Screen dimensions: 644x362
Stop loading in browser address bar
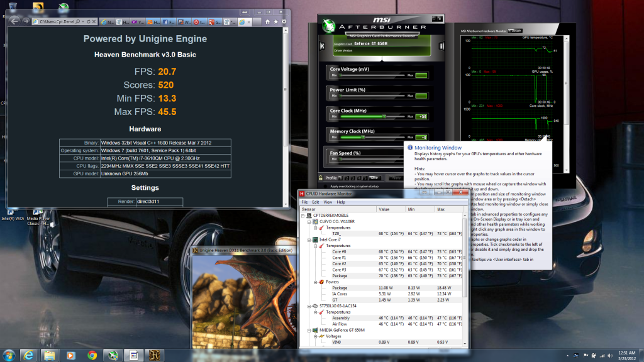click(94, 21)
